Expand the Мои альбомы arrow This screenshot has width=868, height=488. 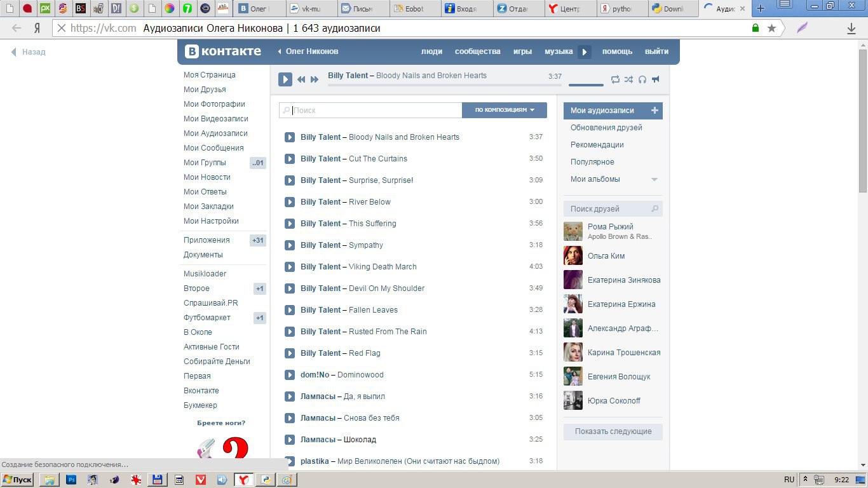click(654, 180)
